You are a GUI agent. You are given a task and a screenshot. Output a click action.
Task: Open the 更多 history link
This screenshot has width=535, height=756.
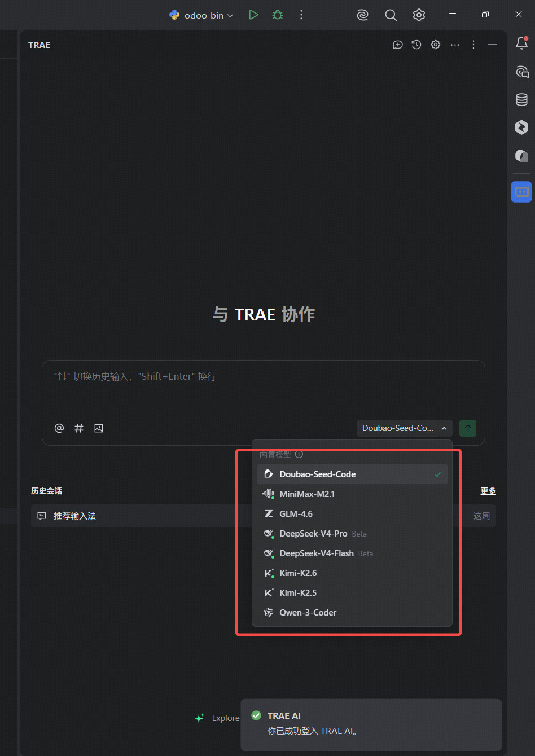[488, 491]
